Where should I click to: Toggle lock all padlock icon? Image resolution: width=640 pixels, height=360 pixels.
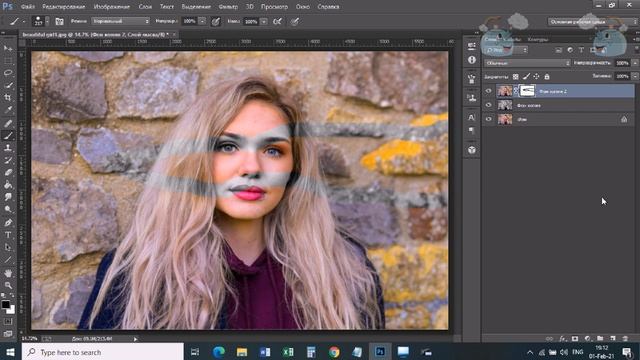pyautogui.click(x=547, y=76)
